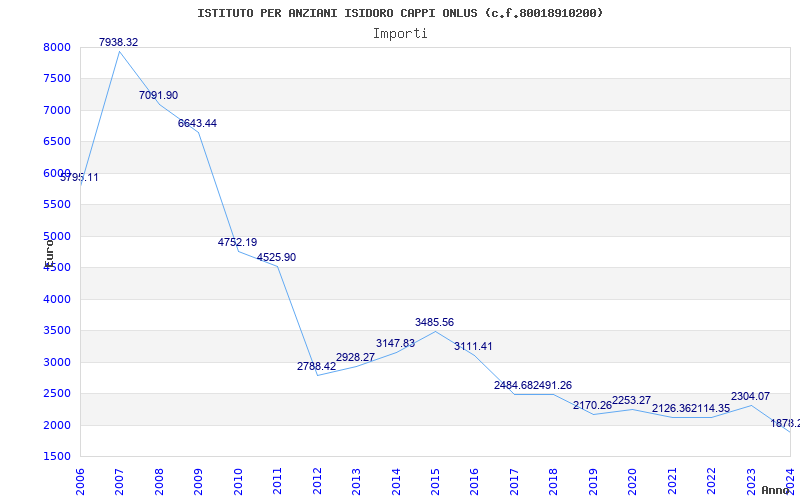Viewport: 800px width, 500px height.
Task: Click the 2021 x-axis year label
Action: point(672,481)
